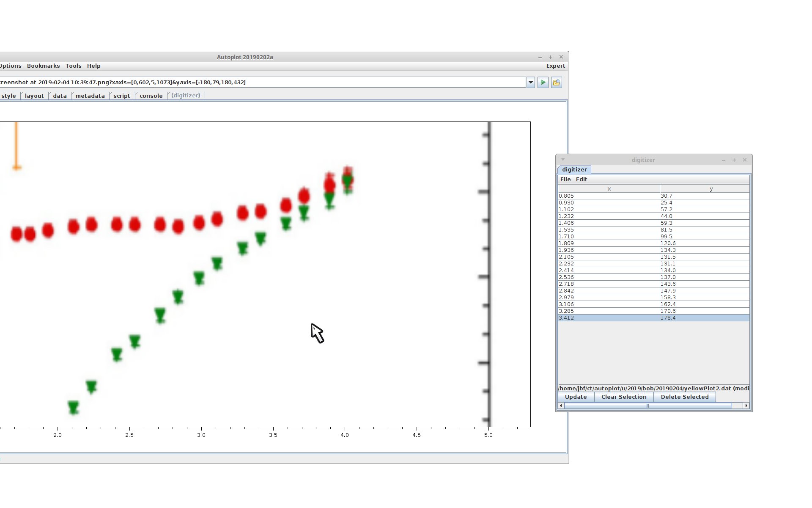Open the Tools menu
This screenshot has width=812, height=508.
pos(73,66)
